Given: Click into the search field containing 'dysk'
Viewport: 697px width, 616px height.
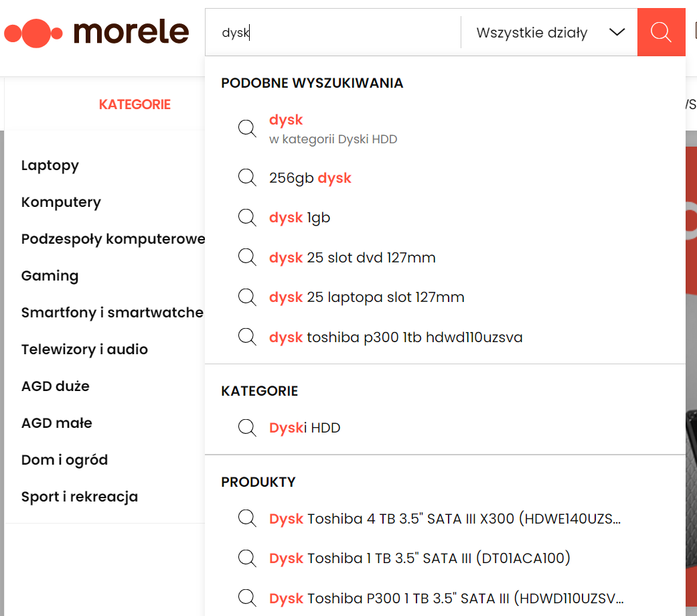Looking at the screenshot, I should [335, 32].
